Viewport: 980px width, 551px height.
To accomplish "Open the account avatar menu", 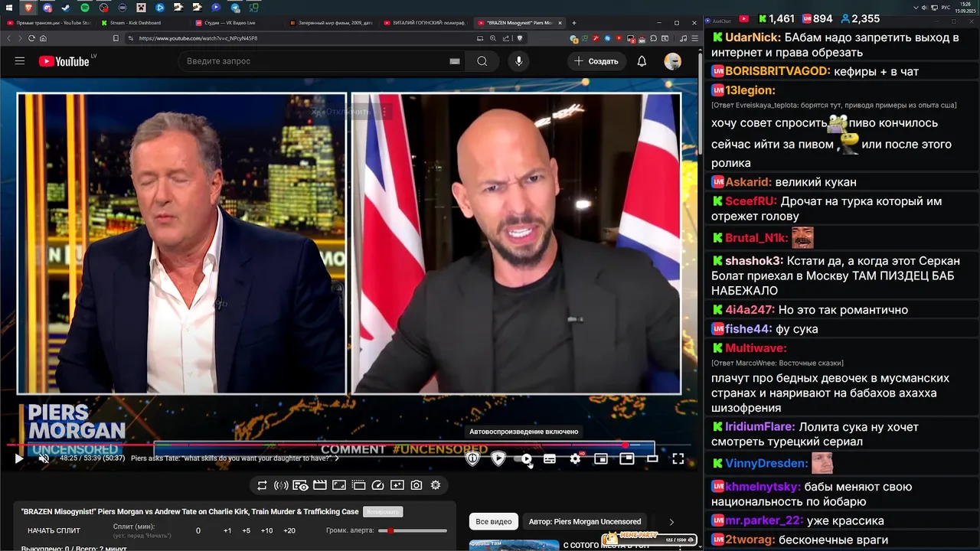I will point(673,61).
